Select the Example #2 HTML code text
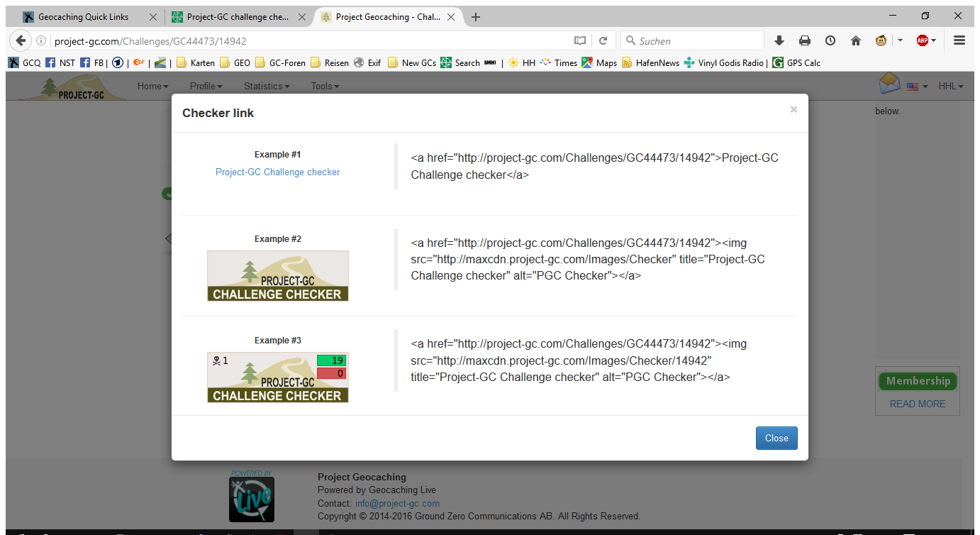Screen dimensions: 980x535 [x=588, y=259]
